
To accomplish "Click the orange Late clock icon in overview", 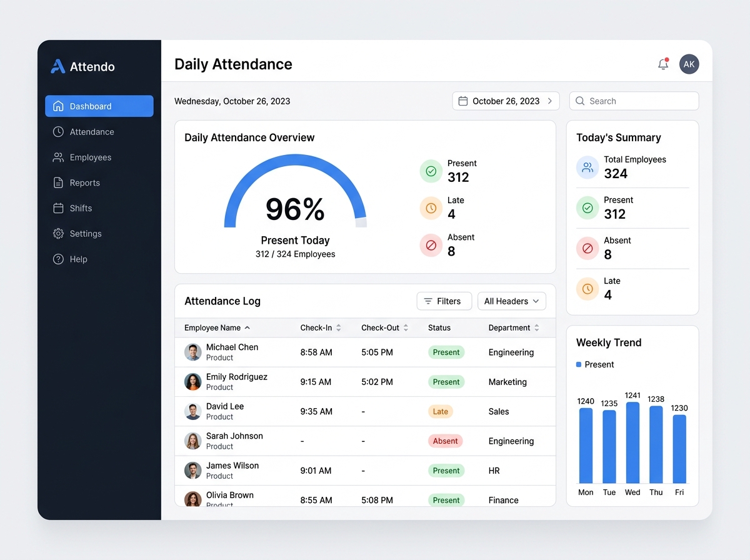I will tap(431, 207).
